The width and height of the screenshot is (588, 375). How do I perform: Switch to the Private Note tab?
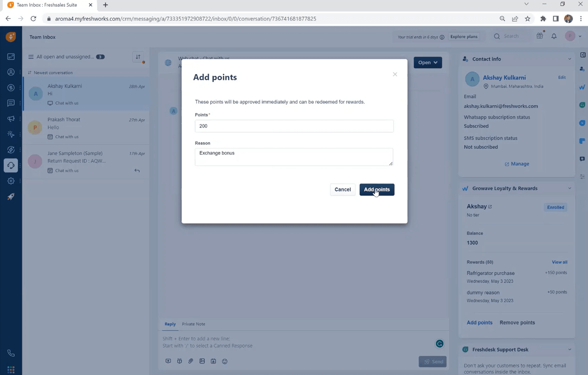[x=194, y=324]
